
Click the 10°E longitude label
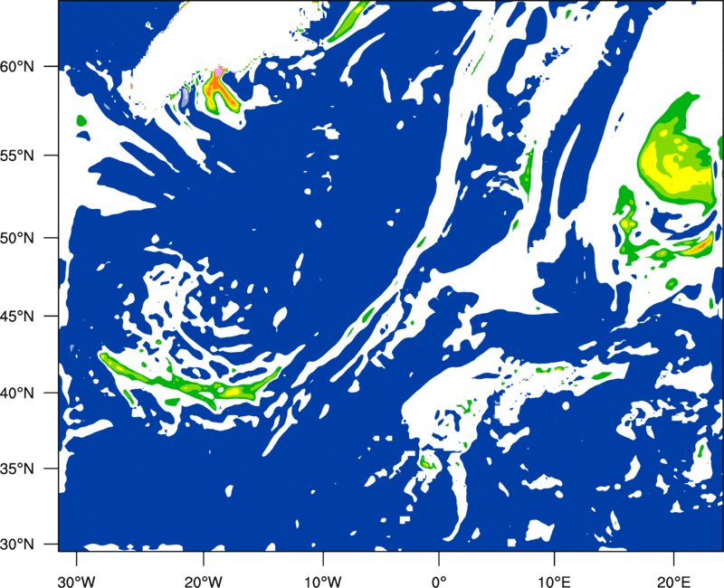(x=554, y=582)
